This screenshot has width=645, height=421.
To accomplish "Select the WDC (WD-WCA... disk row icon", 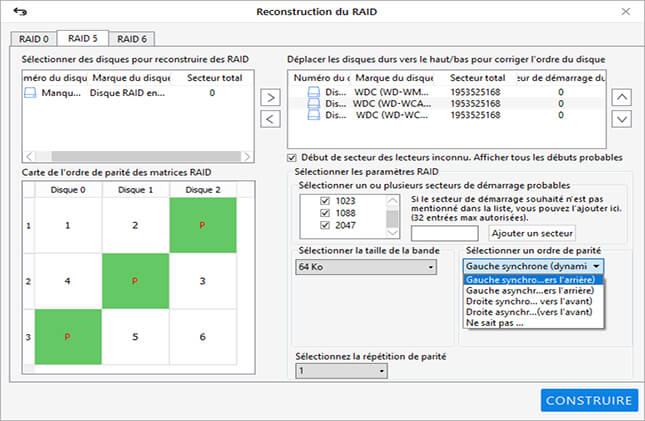I will 313,103.
